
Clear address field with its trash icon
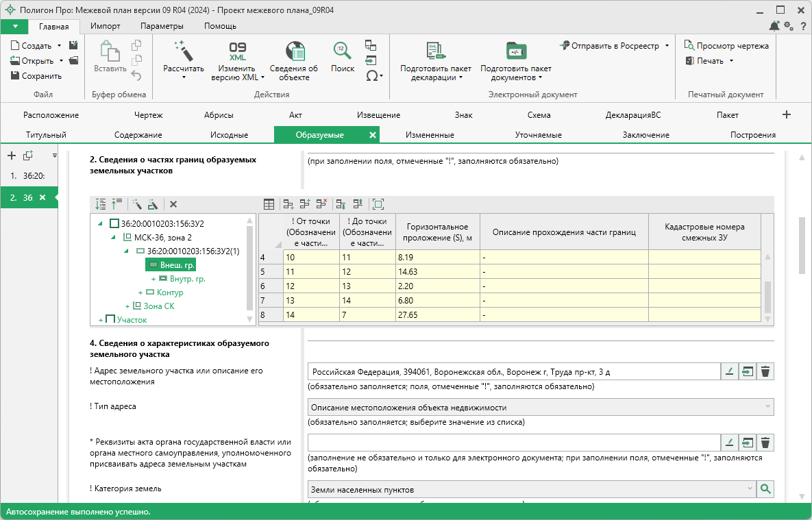pyautogui.click(x=765, y=372)
